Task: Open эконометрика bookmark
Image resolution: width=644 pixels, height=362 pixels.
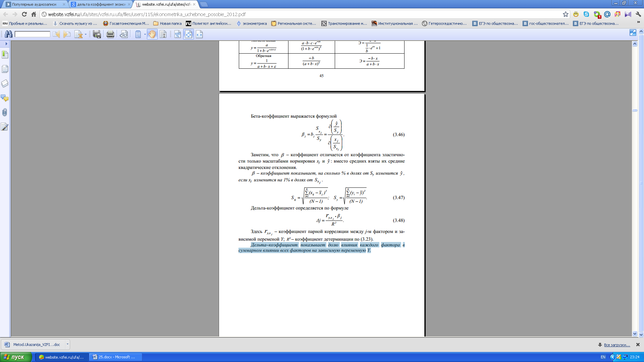Action: click(252, 23)
